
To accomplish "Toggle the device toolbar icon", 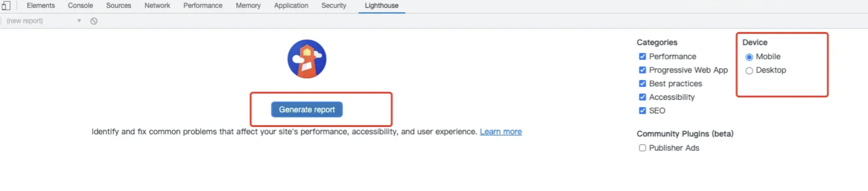I will pyautogui.click(x=6, y=6).
